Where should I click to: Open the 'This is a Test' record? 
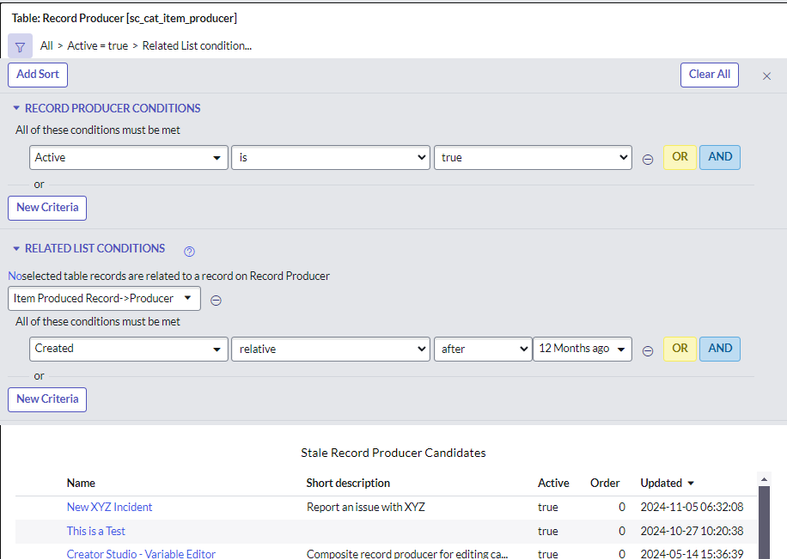coord(96,531)
